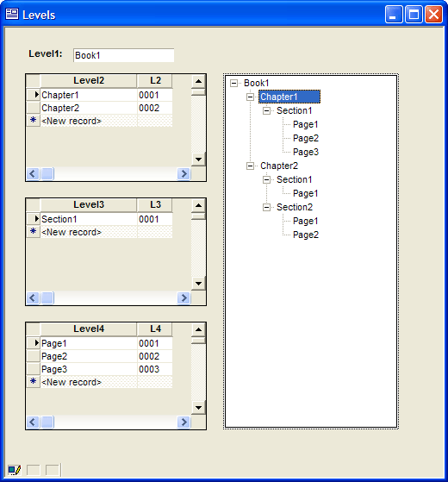448x482 pixels.
Task: Select Page3 in the tree view
Action: 306,152
